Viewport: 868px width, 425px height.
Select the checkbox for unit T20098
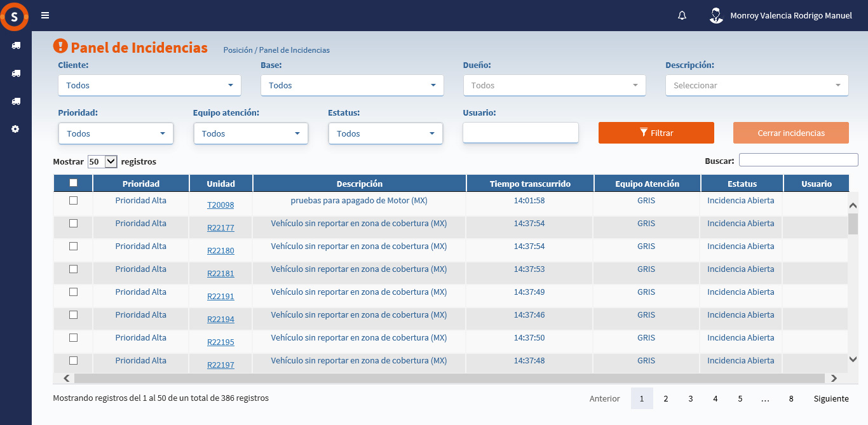tap(73, 200)
